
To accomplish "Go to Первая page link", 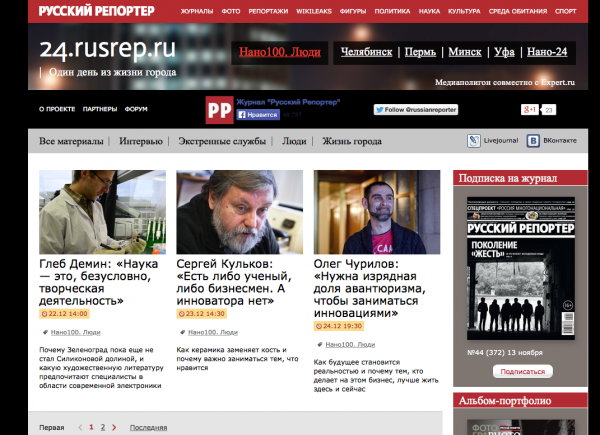I will tap(52, 428).
